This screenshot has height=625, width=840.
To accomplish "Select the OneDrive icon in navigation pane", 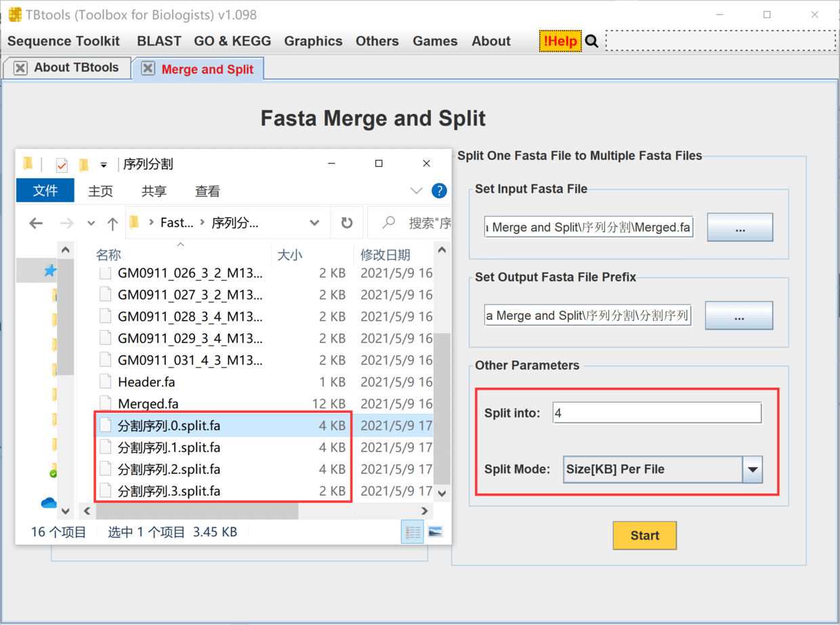I will 49,503.
